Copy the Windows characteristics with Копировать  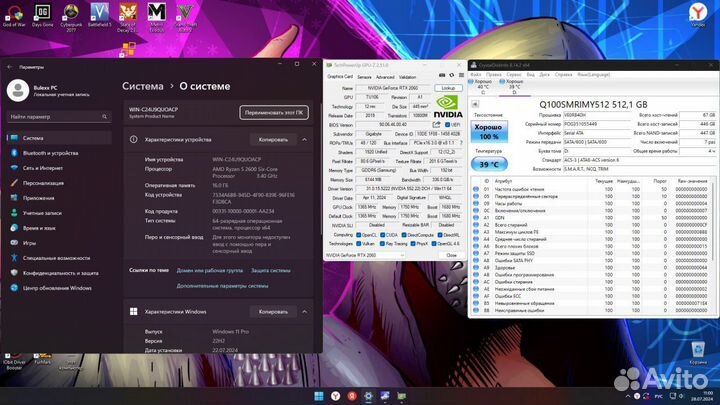coord(273,311)
